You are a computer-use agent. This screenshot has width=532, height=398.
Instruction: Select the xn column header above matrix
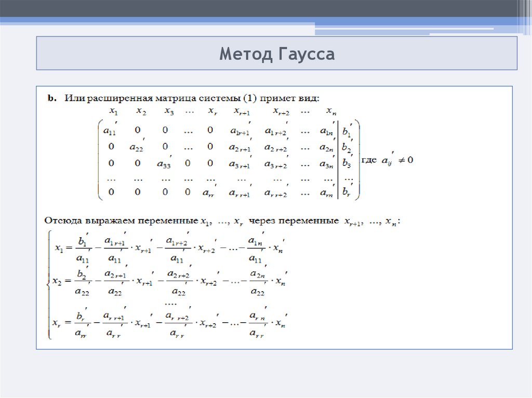330,111
